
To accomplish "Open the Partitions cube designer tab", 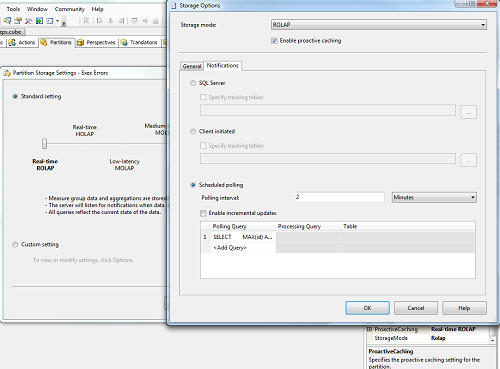I will tap(57, 43).
